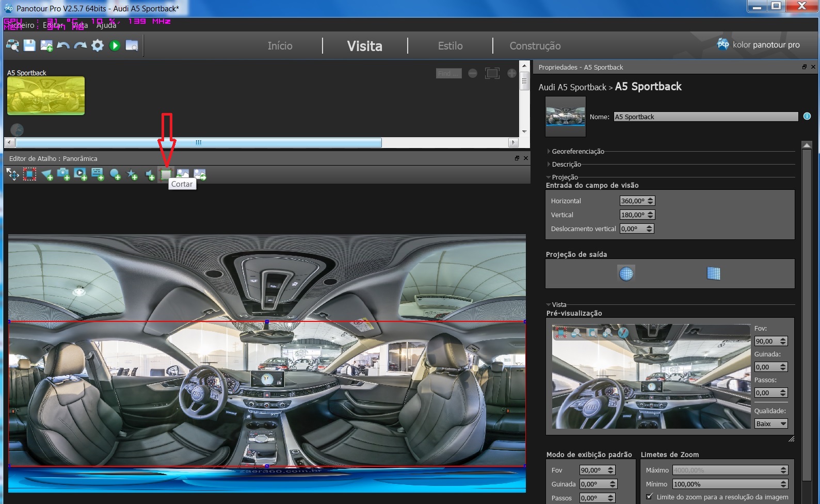Image resolution: width=820 pixels, height=504 pixels.
Task: Open the Ajuda menu
Action: [x=106, y=25]
